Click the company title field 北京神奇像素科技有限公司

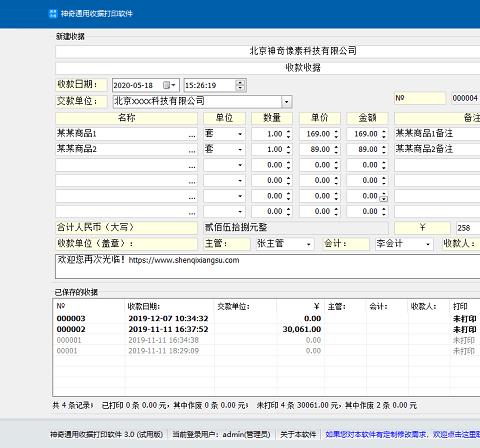[x=268, y=51]
